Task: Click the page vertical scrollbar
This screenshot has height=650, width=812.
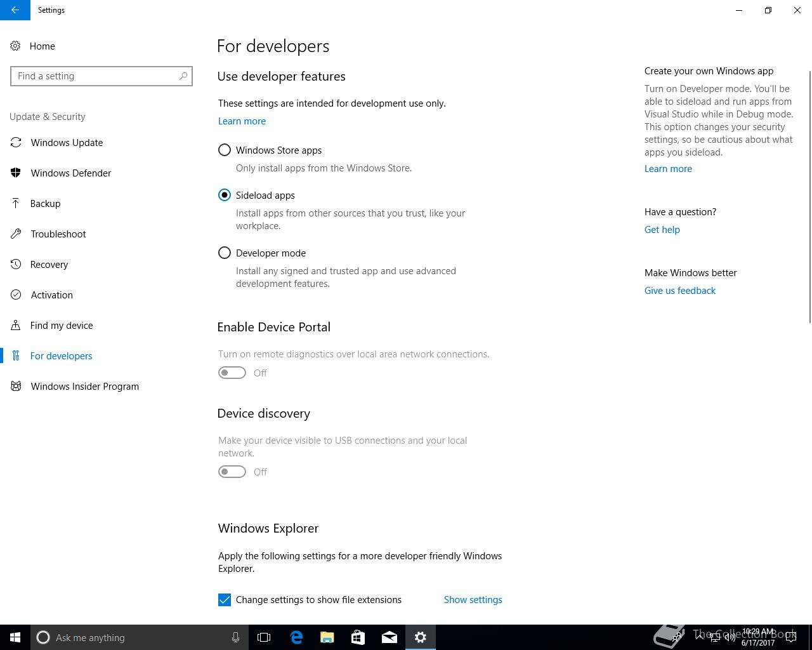Action: [x=809, y=197]
